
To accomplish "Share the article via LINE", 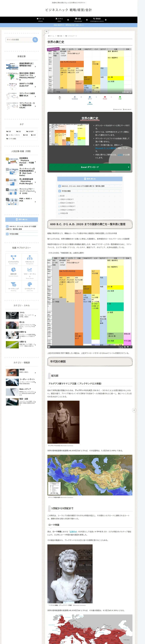I will click(120, 98).
